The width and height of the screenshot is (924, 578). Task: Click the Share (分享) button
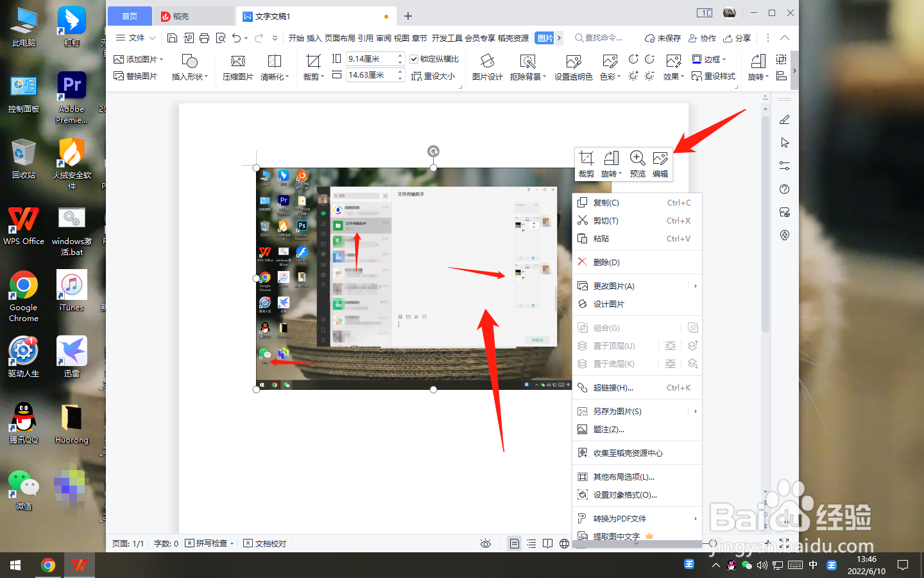pyautogui.click(x=737, y=38)
